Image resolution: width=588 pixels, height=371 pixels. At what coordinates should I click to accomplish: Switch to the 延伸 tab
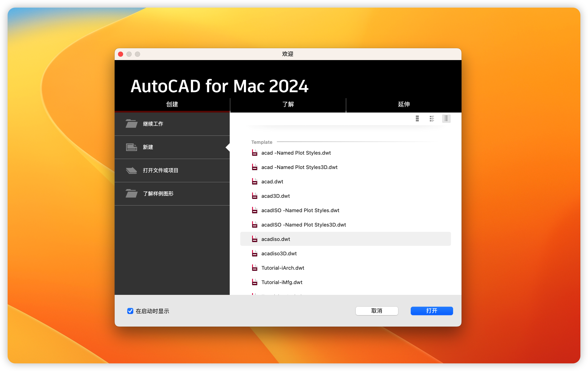[404, 104]
